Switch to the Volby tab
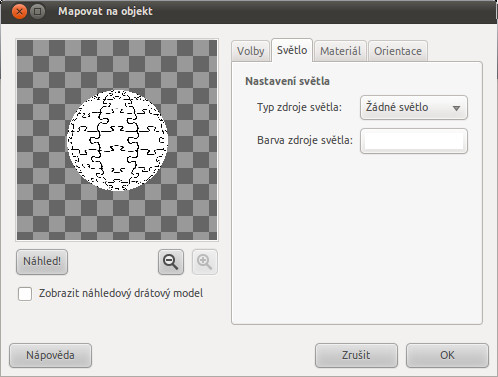This screenshot has height=377, width=498. 250,51
